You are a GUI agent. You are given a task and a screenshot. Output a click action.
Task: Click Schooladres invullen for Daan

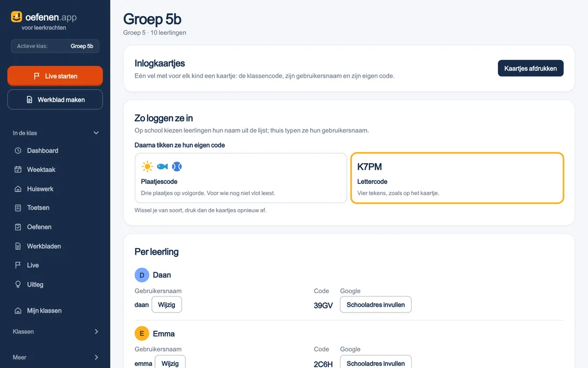[x=376, y=304]
